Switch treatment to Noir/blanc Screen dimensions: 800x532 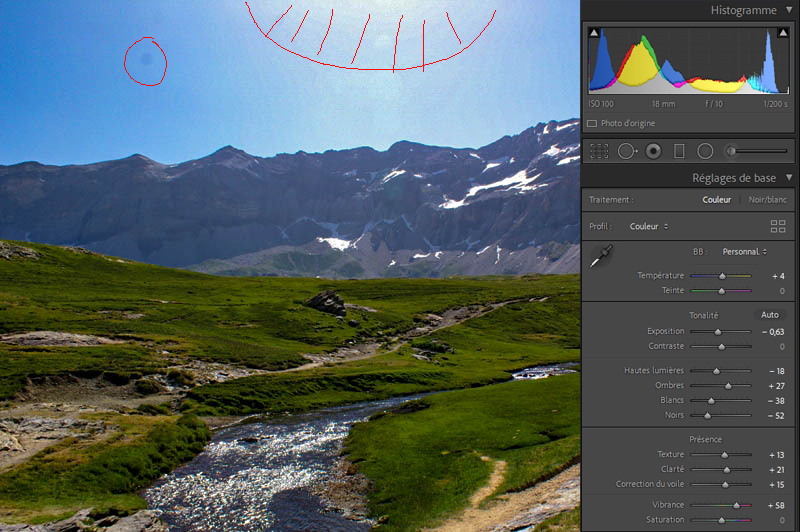(x=767, y=200)
